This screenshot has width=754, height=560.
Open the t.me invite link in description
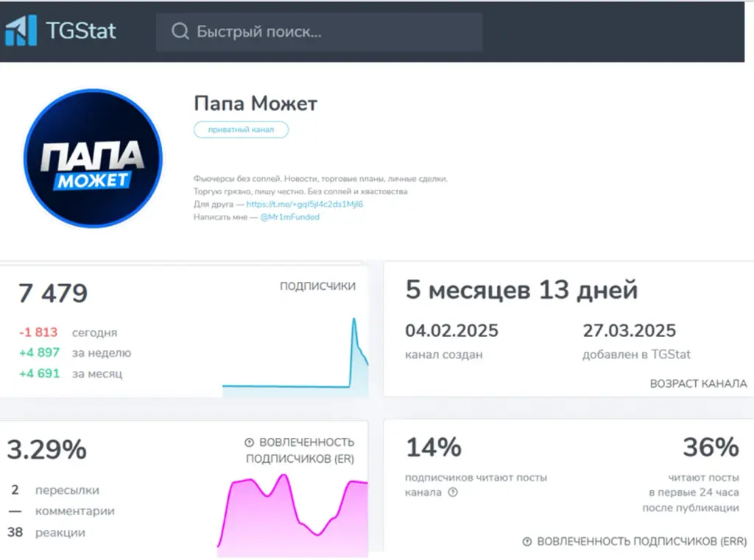[304, 204]
